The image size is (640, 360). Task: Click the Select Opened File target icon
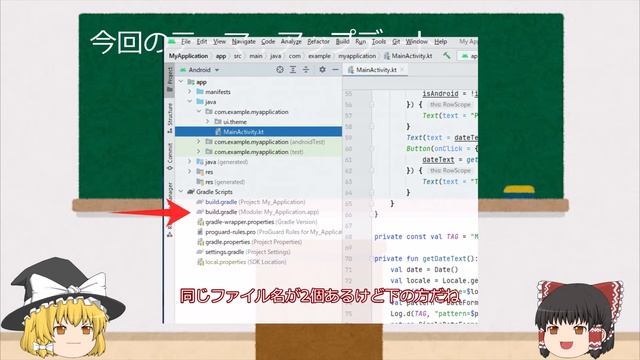point(280,70)
